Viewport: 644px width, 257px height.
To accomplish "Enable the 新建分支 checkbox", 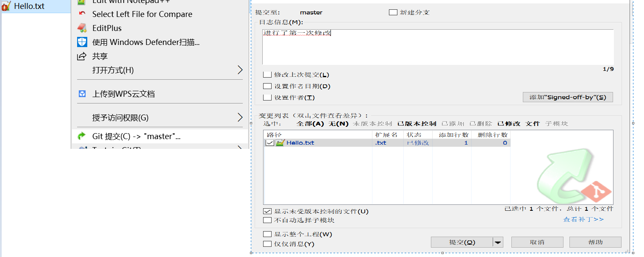I will 393,12.
